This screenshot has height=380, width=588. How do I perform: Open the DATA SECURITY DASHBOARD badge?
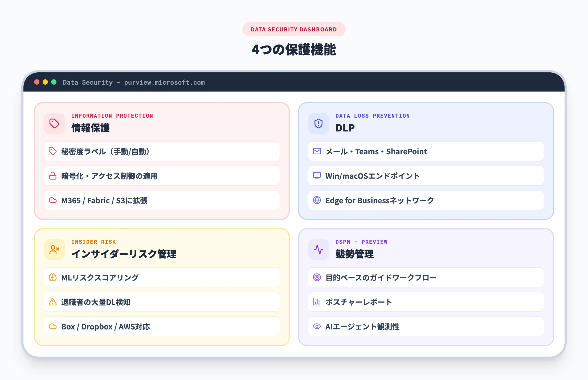293,29
